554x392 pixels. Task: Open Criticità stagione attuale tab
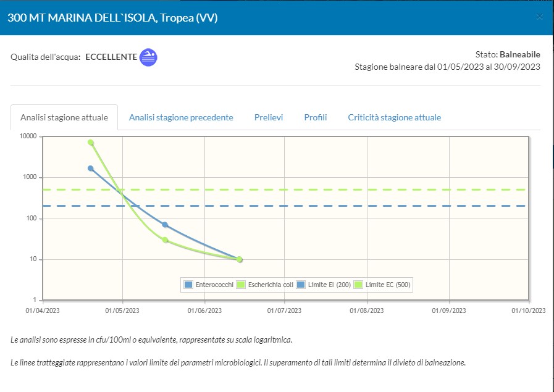(394, 117)
